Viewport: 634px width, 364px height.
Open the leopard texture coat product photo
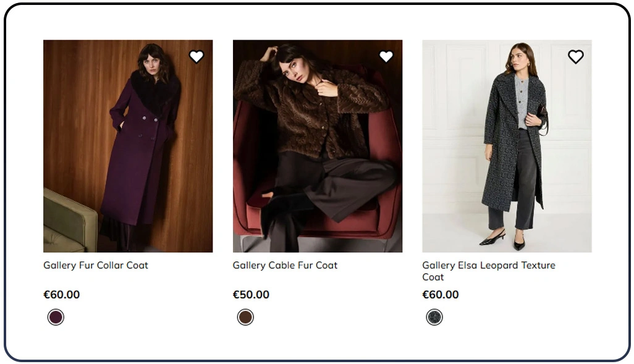(x=507, y=146)
